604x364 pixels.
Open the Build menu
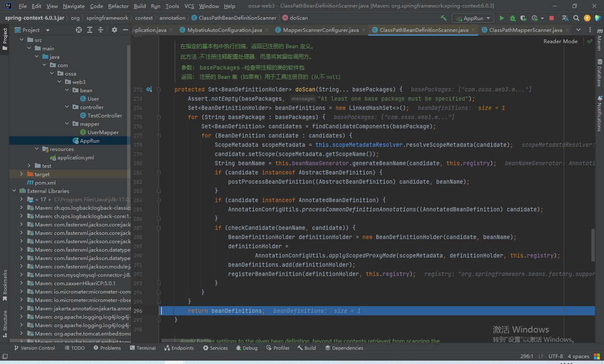140,6
